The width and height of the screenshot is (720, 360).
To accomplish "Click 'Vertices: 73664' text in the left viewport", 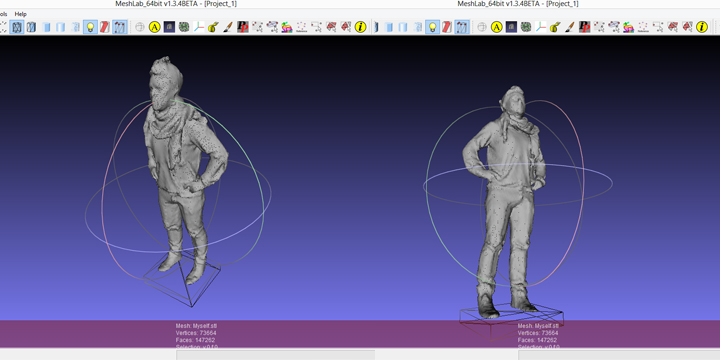I will (196, 333).
